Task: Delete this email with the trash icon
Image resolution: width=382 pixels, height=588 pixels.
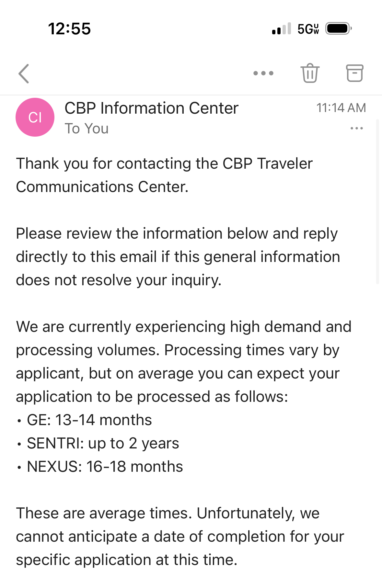Action: point(310,73)
